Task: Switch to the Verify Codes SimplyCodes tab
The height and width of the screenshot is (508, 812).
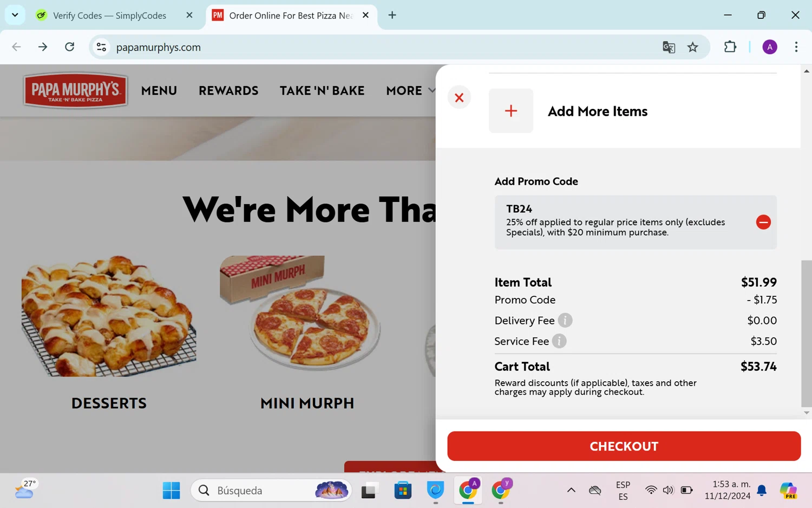Action: point(109,15)
